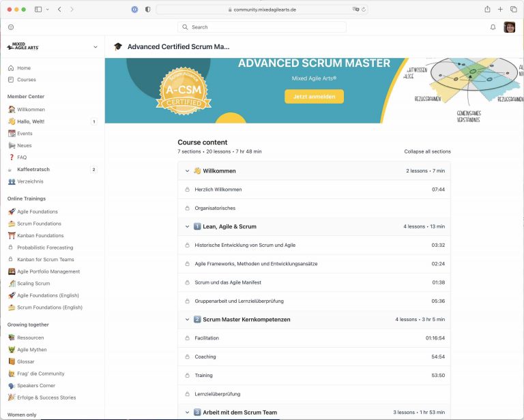Click the graduation cap course icon
This screenshot has width=524, height=420.
coord(118,47)
